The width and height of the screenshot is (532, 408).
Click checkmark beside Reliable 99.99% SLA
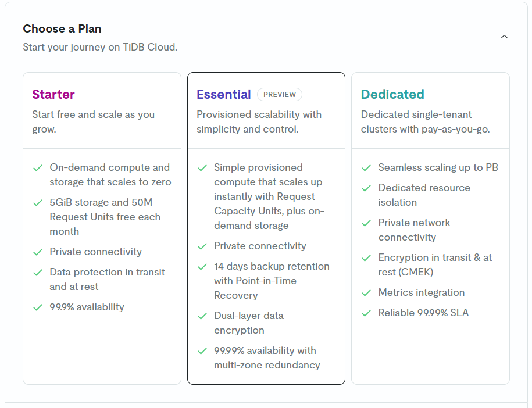pos(366,313)
